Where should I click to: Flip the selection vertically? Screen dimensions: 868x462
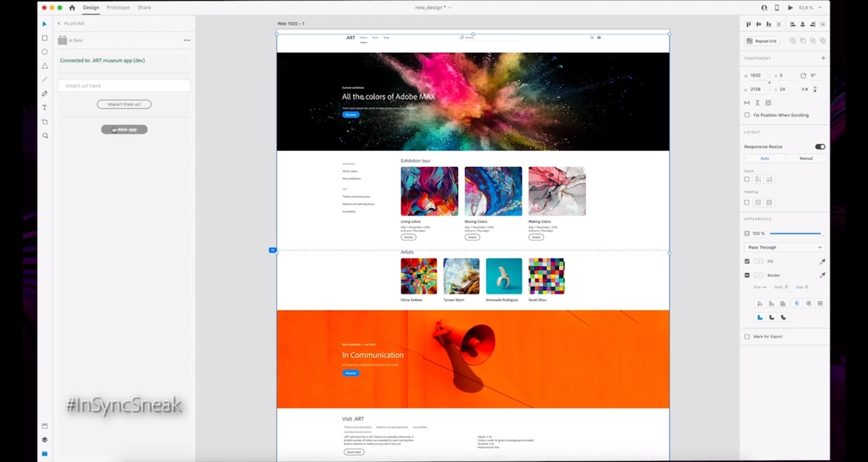pyautogui.click(x=815, y=89)
